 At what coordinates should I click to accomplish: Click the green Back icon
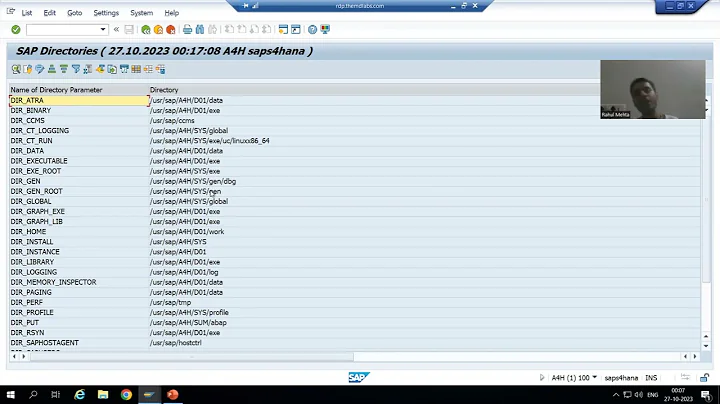pyautogui.click(x=146, y=30)
